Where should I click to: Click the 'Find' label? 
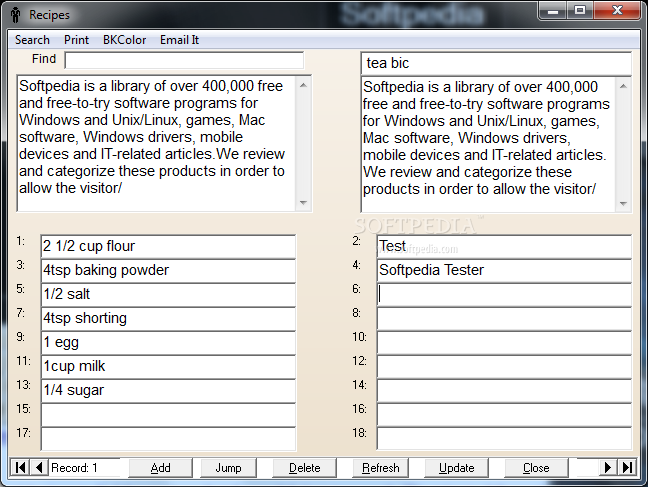44,59
